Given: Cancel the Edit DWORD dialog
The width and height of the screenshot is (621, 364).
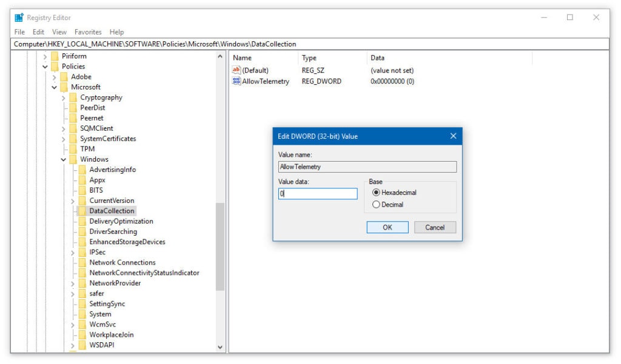Looking at the screenshot, I should [436, 227].
